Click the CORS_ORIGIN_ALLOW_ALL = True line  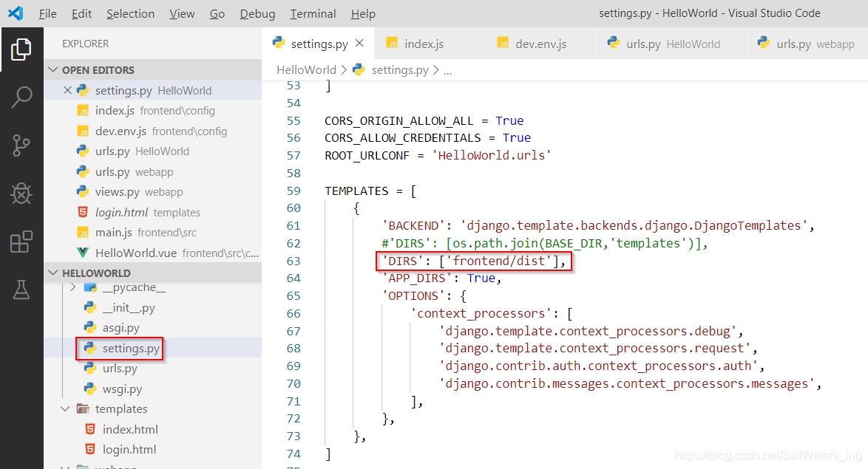424,120
